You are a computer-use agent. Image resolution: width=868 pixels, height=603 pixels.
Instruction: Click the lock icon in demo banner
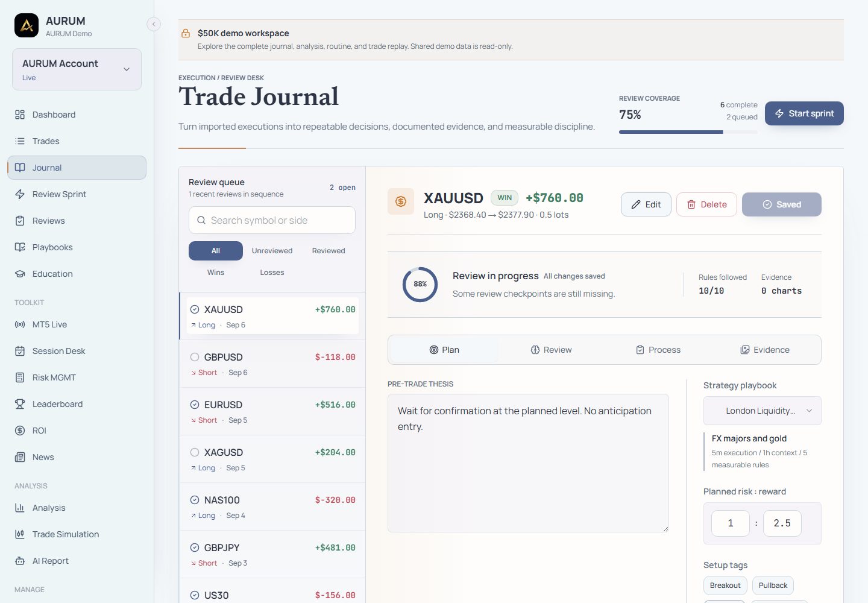(186, 33)
